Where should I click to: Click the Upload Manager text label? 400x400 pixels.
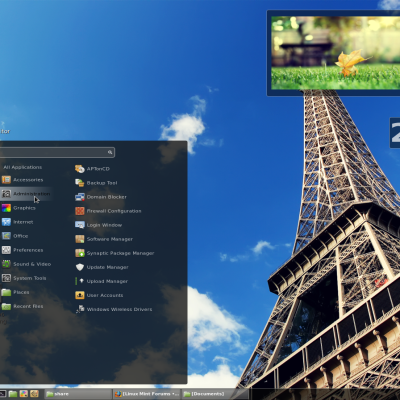[x=107, y=281]
